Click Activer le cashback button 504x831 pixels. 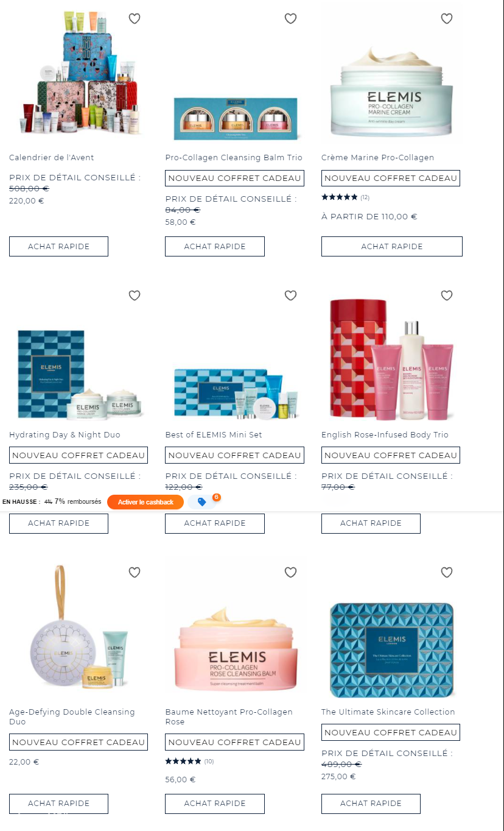[145, 502]
